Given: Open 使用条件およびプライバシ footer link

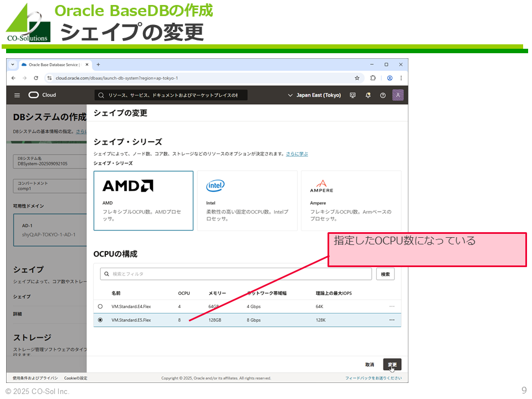Looking at the screenshot, I should 35,378.
